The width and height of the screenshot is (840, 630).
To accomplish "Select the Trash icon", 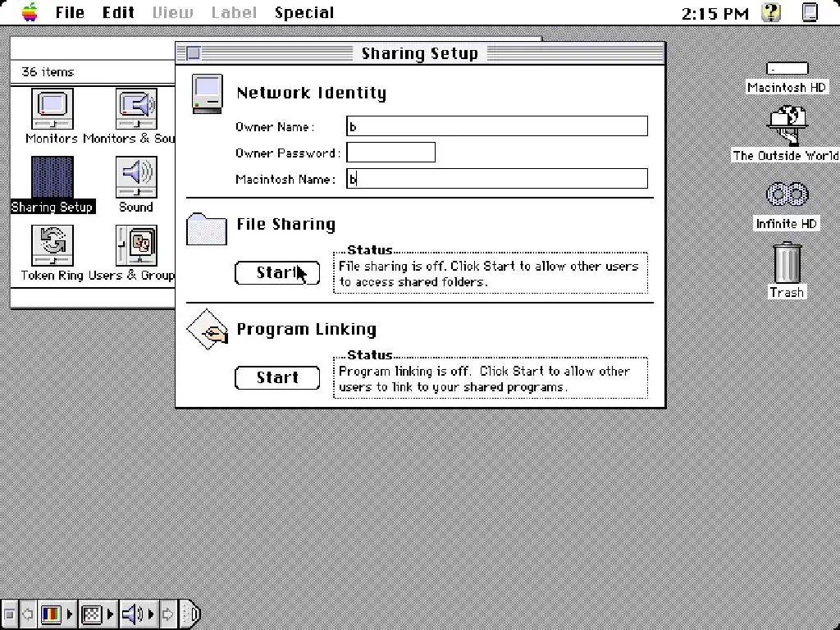I will tap(787, 262).
